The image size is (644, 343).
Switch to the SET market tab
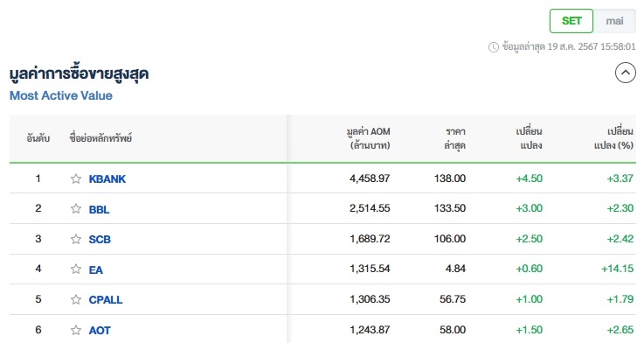[x=571, y=21]
